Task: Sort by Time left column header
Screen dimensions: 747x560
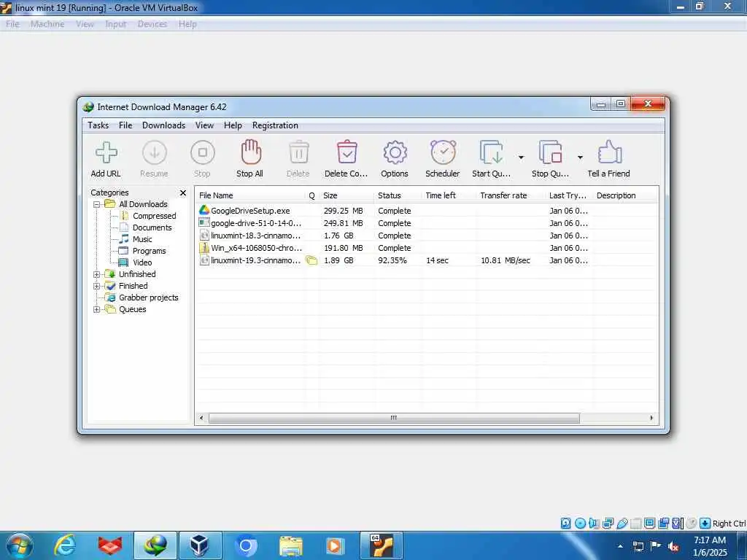Action: [449, 195]
